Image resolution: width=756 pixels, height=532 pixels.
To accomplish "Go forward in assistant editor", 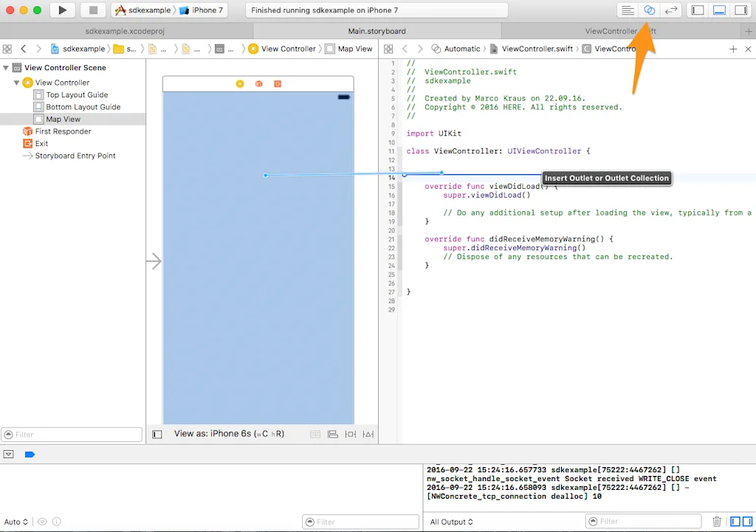I will (x=420, y=49).
